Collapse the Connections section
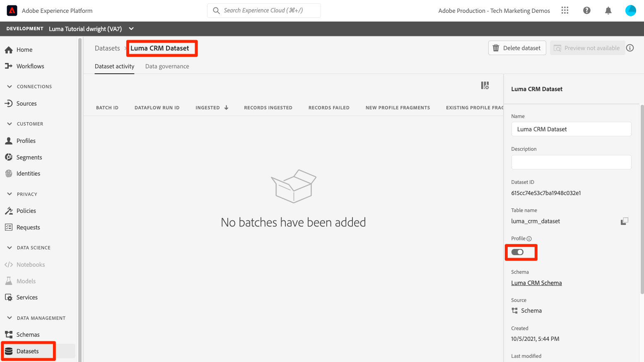Screen dimensions: 644x362 pyautogui.click(x=10, y=87)
